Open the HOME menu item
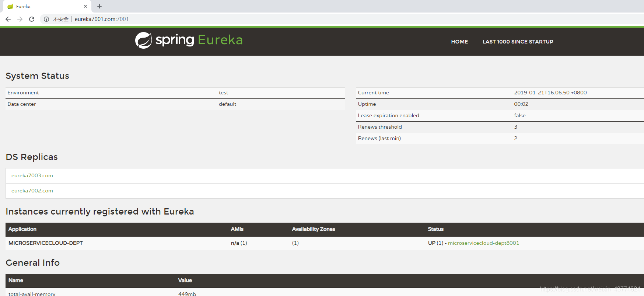Screen dimensions: 644x296 point(459,42)
